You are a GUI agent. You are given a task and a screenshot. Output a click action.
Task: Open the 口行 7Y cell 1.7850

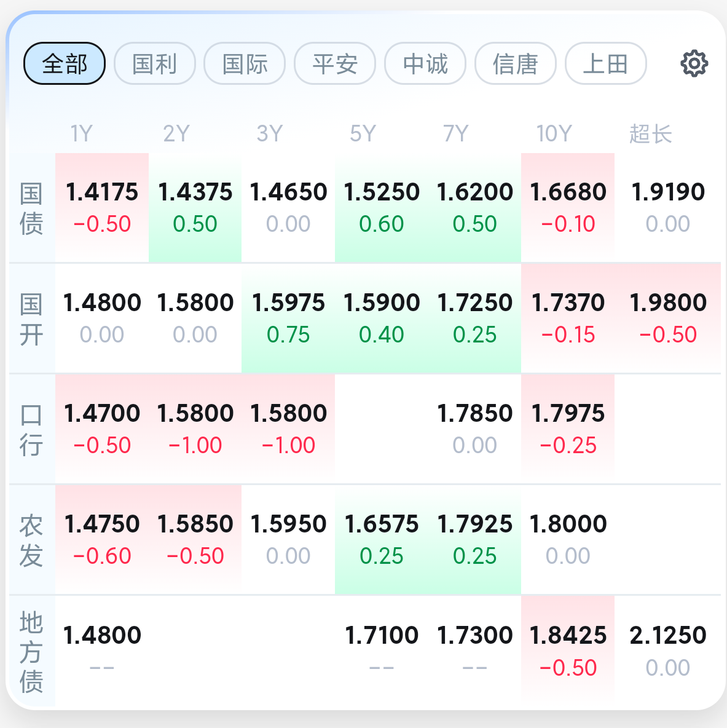pos(474,429)
